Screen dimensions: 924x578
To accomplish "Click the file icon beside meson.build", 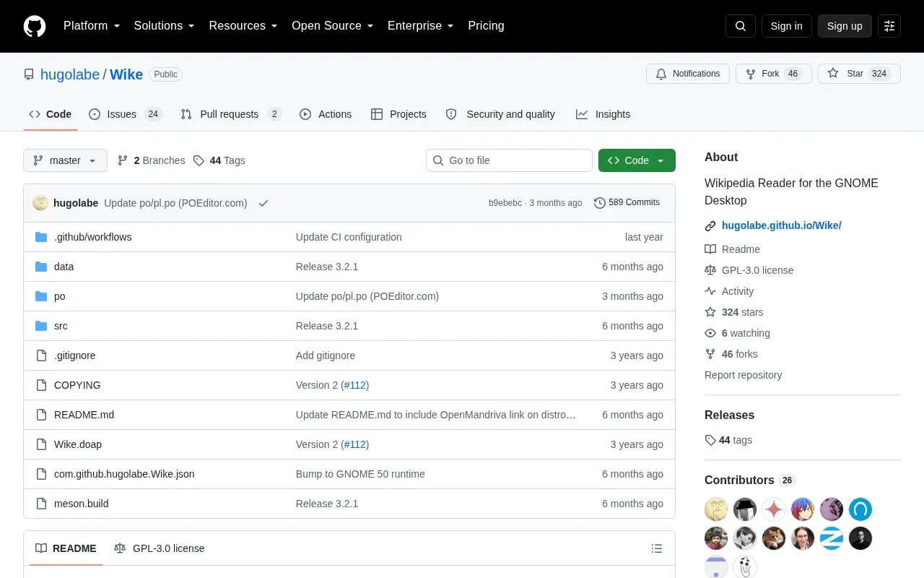I will 41,504.
